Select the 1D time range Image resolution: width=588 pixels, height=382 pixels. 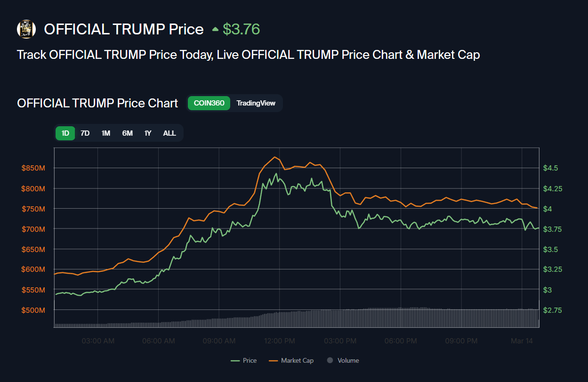tap(65, 133)
